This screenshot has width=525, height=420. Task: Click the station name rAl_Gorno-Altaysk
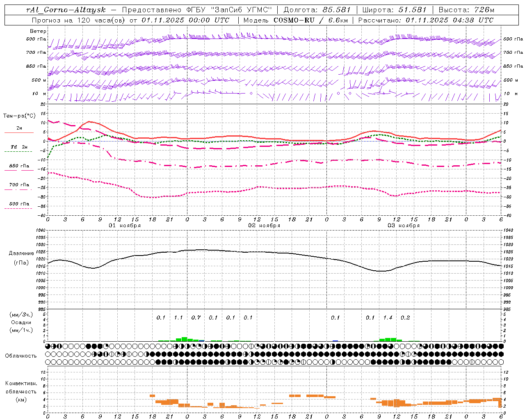(x=66, y=10)
